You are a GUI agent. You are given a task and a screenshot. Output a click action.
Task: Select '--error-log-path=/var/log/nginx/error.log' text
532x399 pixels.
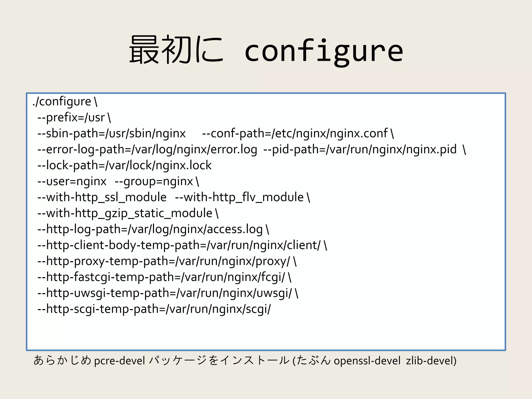[x=147, y=150]
